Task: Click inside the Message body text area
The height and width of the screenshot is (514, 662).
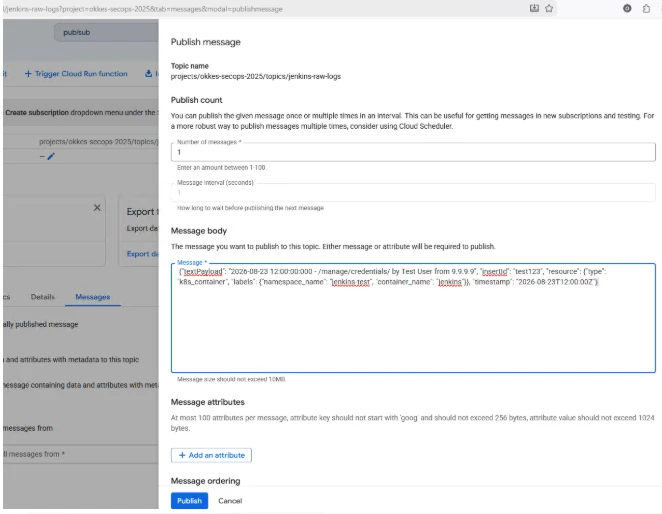Action: pos(413,318)
